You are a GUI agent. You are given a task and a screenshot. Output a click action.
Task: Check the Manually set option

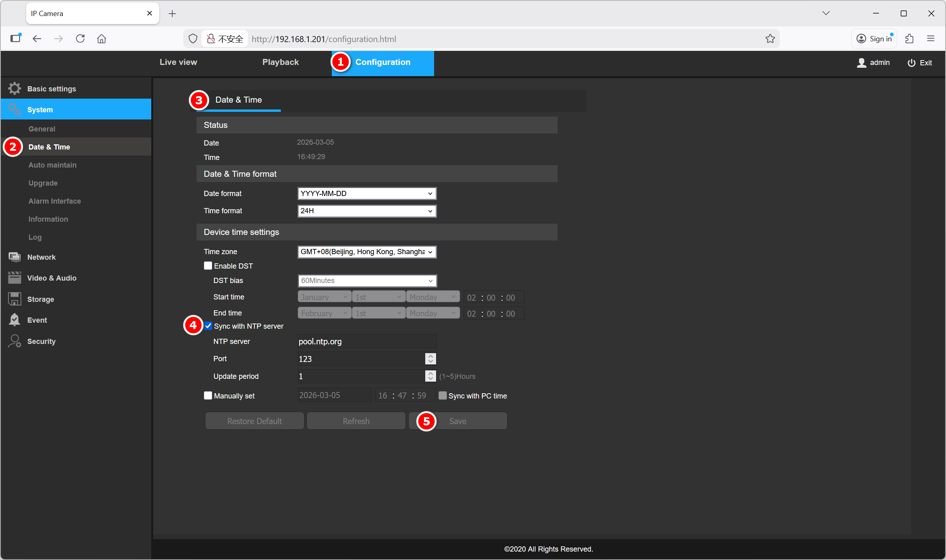pyautogui.click(x=208, y=396)
